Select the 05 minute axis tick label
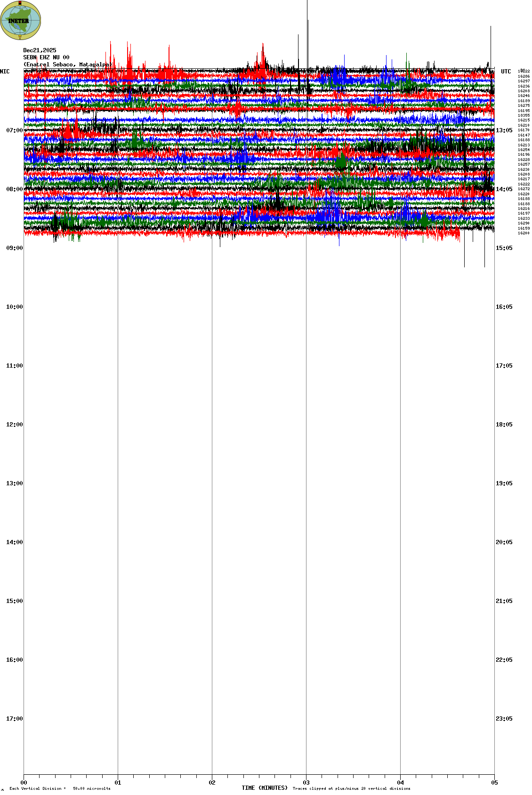This screenshot has width=532, height=795. (x=494, y=783)
